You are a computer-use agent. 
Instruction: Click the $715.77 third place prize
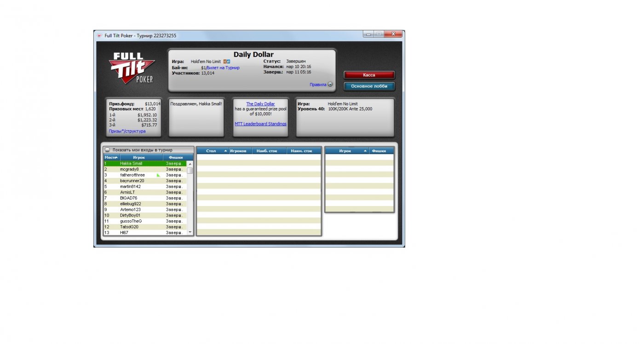pyautogui.click(x=149, y=125)
